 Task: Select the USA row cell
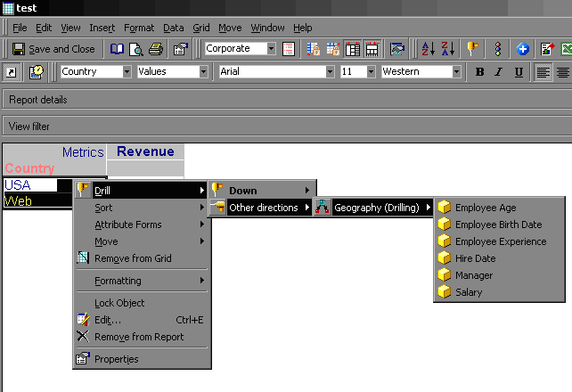coord(30,185)
